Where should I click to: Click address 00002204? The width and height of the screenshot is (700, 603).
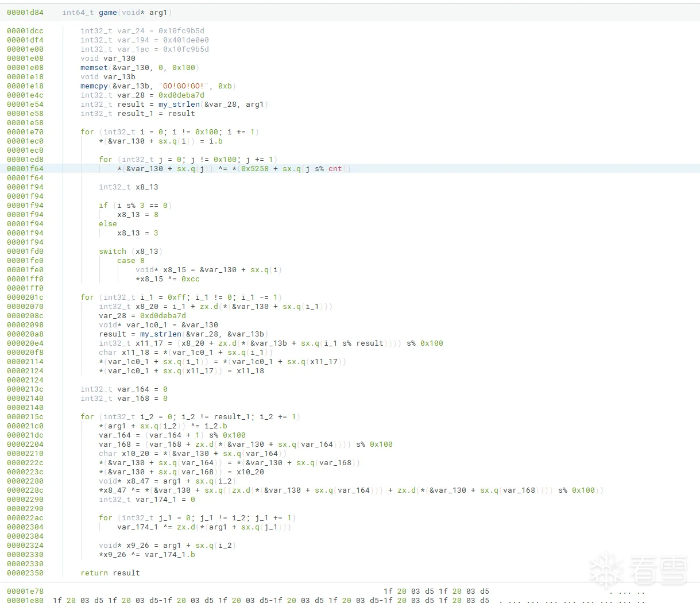click(x=25, y=444)
